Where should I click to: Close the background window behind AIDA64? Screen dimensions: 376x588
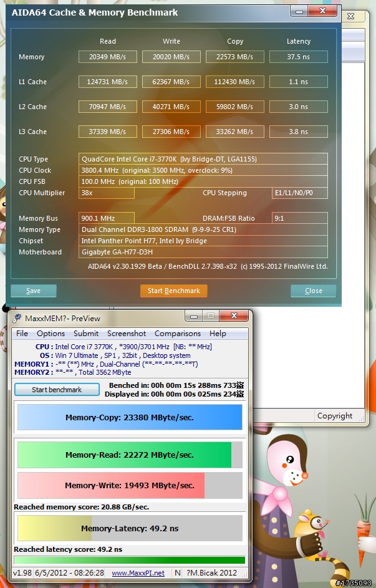click(351, 16)
